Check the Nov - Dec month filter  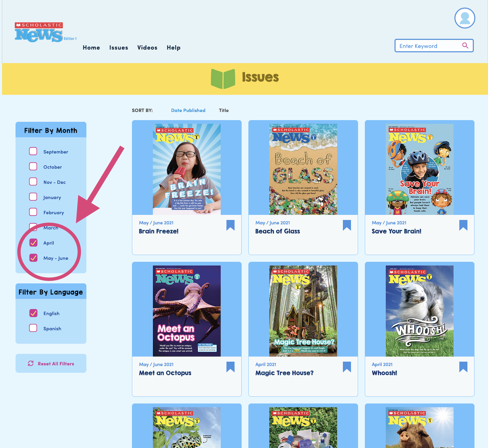point(33,182)
